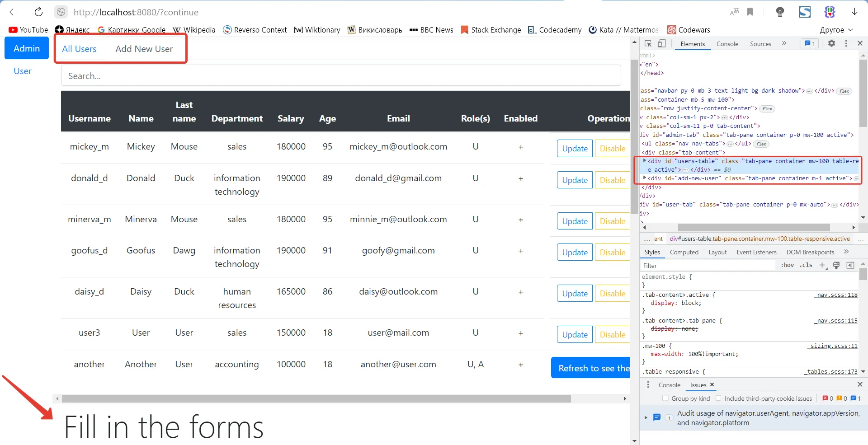868x445 pixels.
Task: Expand the collapsed nav-tabs ul ellipsis
Action: tap(730, 144)
